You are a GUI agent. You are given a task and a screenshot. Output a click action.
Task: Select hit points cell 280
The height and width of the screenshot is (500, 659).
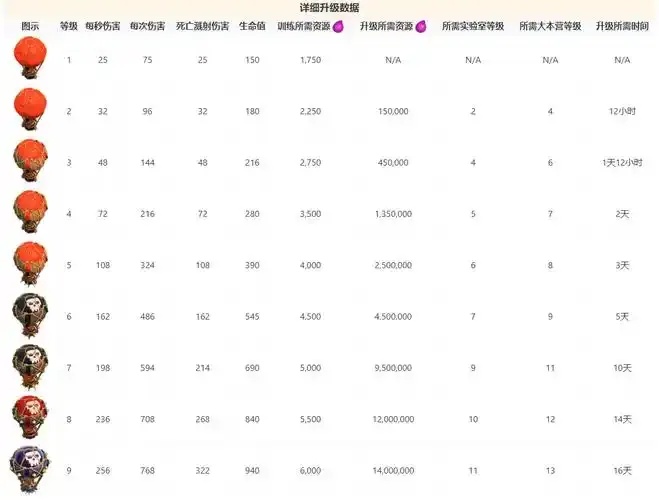click(x=252, y=214)
